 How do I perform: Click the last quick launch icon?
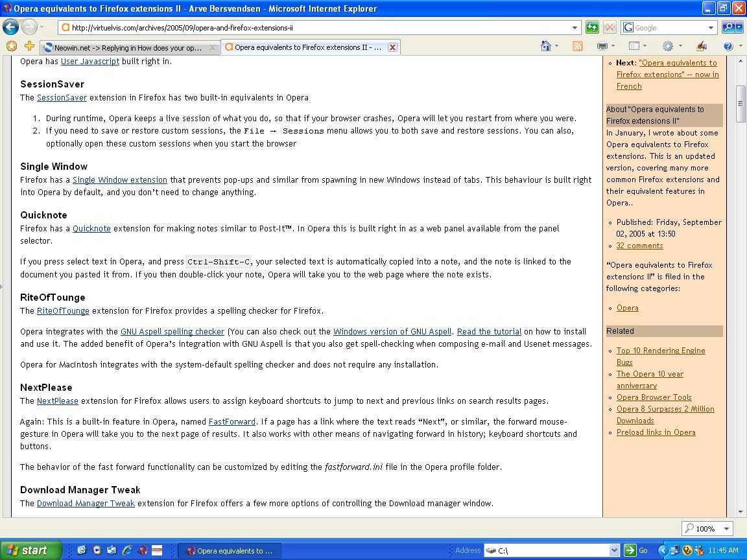[157, 550]
